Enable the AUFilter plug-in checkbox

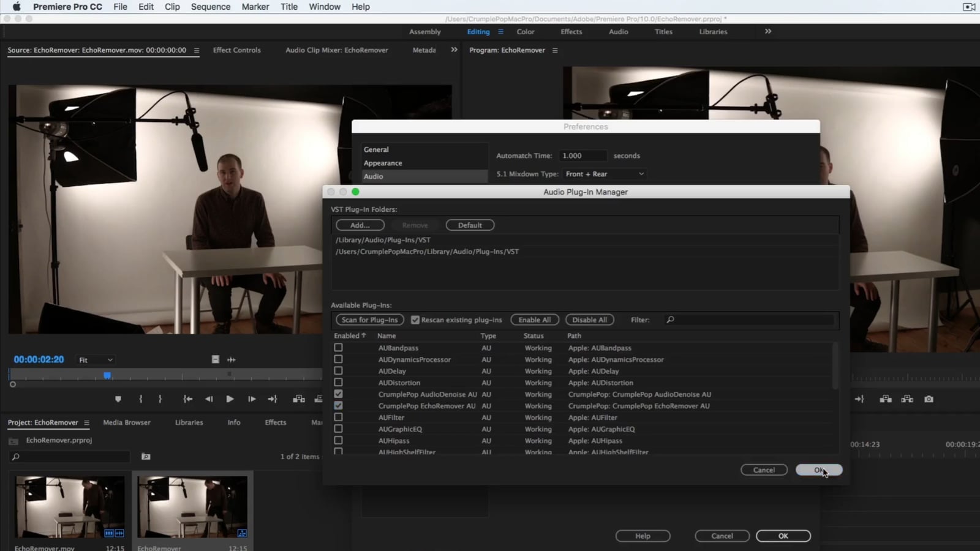(338, 418)
